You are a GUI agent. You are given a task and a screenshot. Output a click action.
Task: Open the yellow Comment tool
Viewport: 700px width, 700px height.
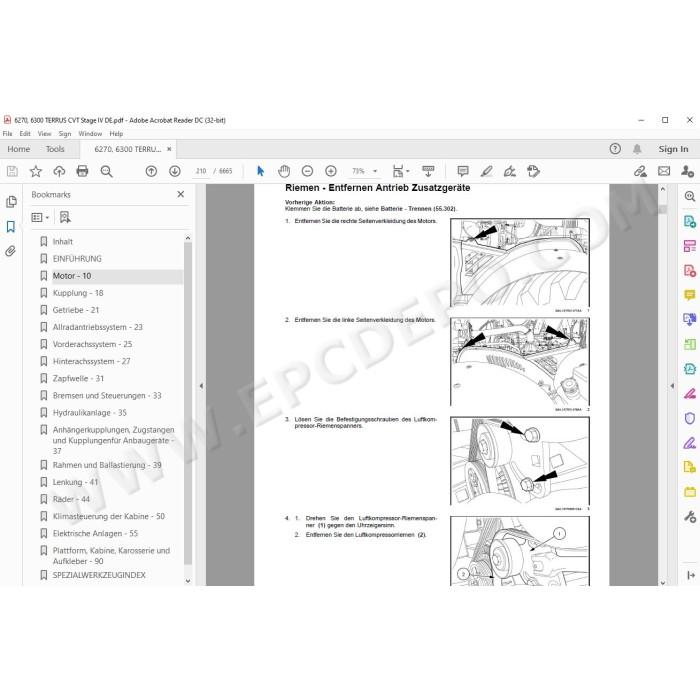click(x=690, y=295)
